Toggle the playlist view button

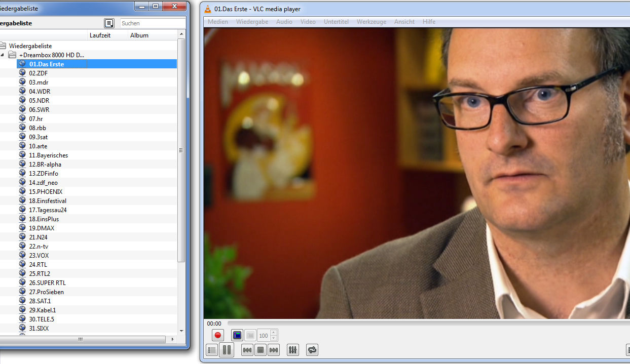point(212,349)
